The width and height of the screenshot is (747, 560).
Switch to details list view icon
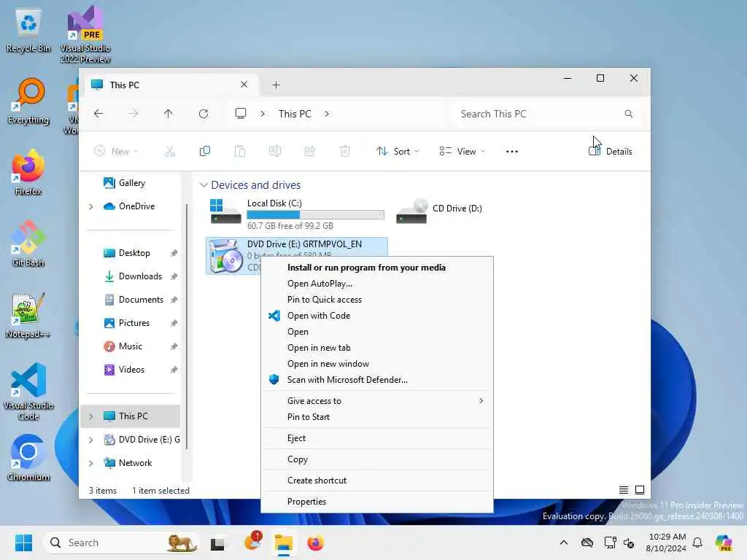(x=623, y=490)
